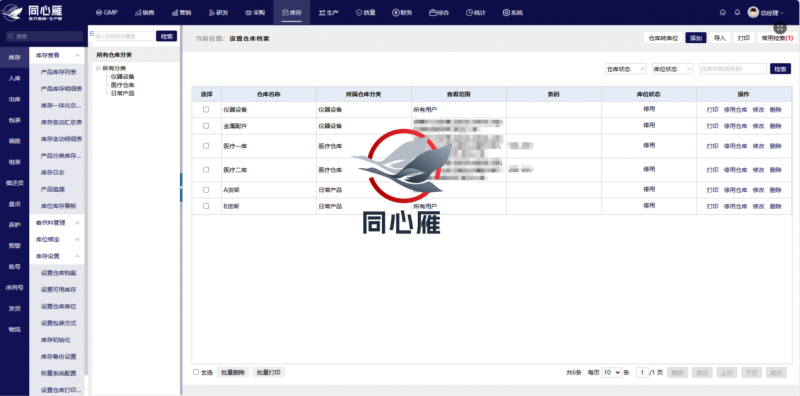Click the panel splitter collapse handle

(x=181, y=187)
